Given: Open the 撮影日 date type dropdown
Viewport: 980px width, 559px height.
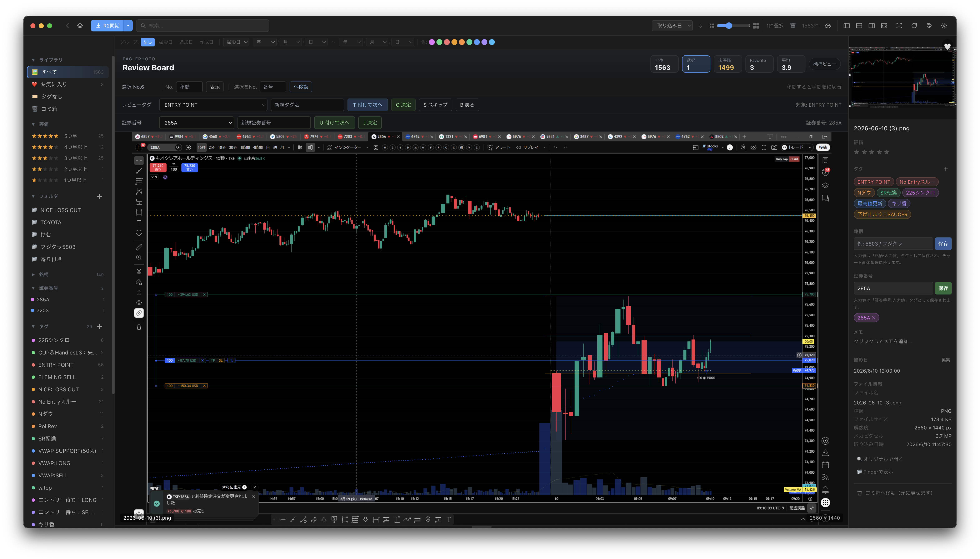Looking at the screenshot, I should [x=236, y=42].
